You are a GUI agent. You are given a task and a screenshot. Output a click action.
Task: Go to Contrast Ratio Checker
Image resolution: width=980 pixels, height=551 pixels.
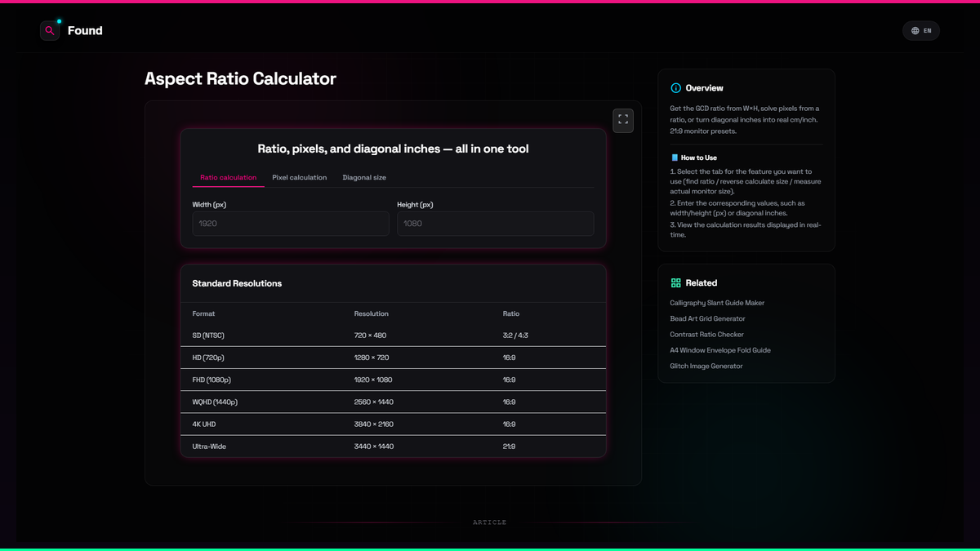point(707,335)
